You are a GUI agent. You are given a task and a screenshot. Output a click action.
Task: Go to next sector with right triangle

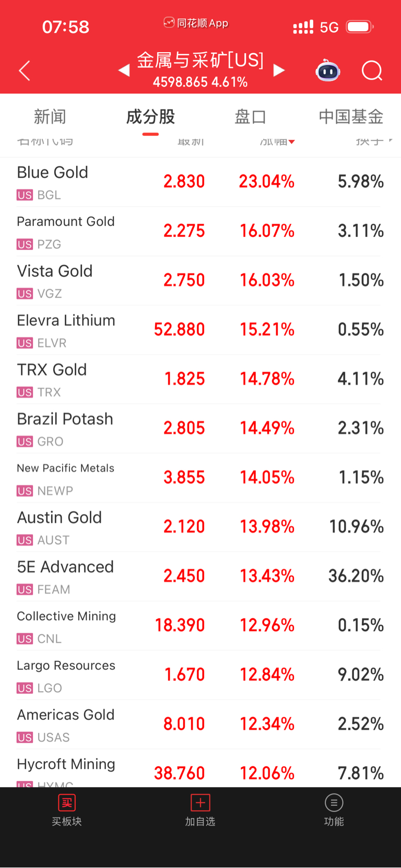pyautogui.click(x=279, y=70)
